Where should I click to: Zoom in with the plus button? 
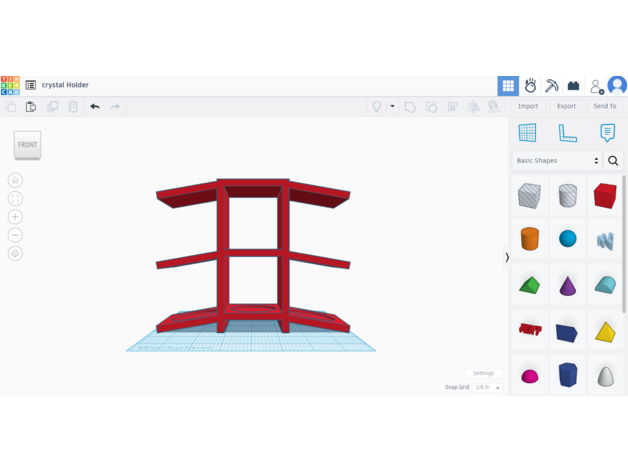tap(15, 217)
